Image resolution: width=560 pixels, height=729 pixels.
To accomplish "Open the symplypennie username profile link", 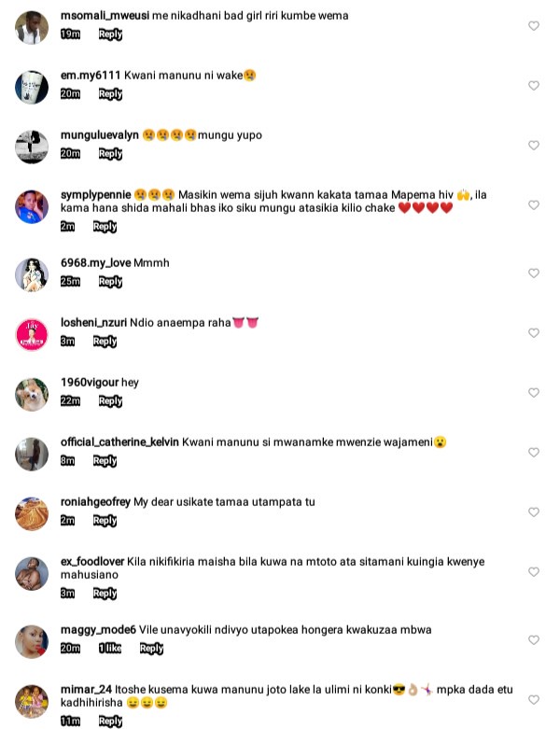I will tap(96, 195).
